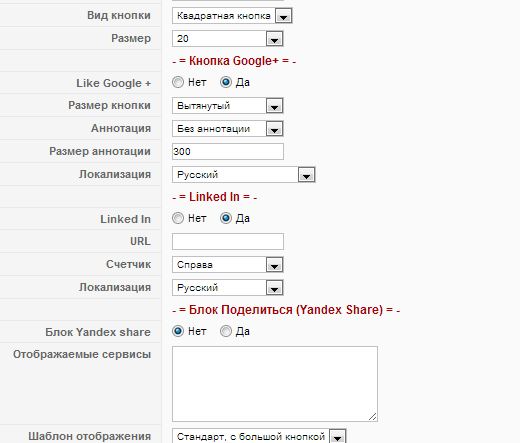Expand the Размер dropdown showing 20
This screenshot has height=443, width=520.
[228, 39]
